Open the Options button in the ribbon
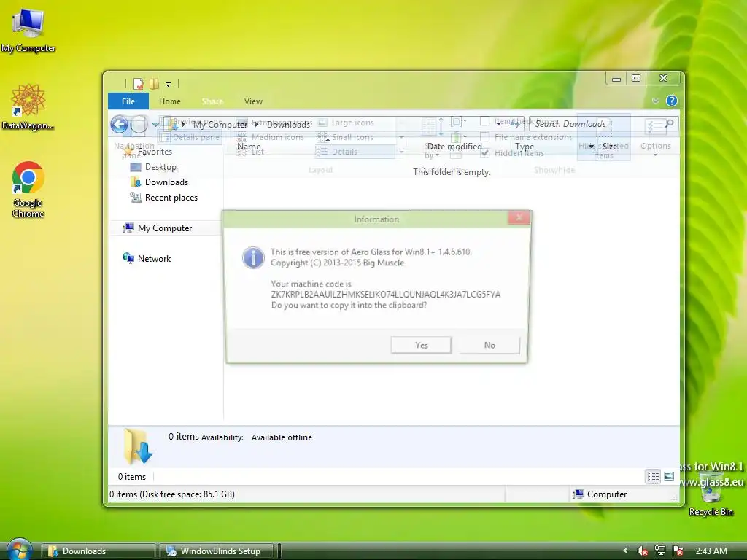 656,136
